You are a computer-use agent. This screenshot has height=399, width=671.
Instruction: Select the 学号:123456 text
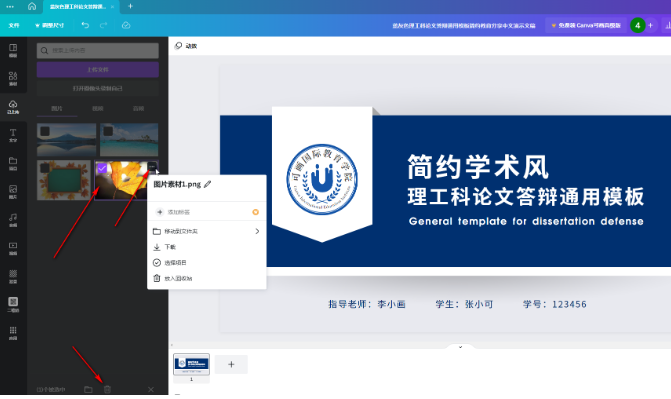[555, 304]
